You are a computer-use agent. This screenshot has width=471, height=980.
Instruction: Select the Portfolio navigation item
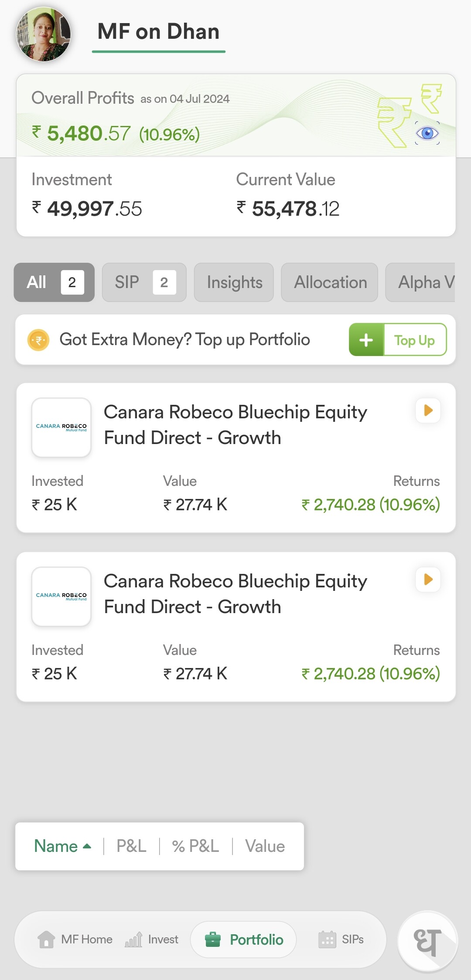coord(244,939)
